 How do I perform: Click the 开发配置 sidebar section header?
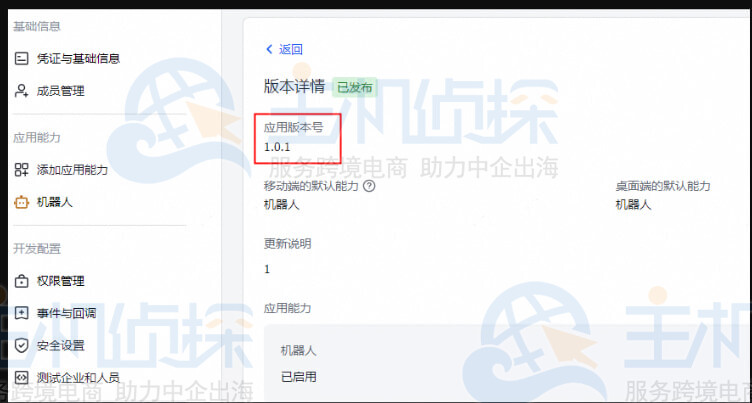37,249
